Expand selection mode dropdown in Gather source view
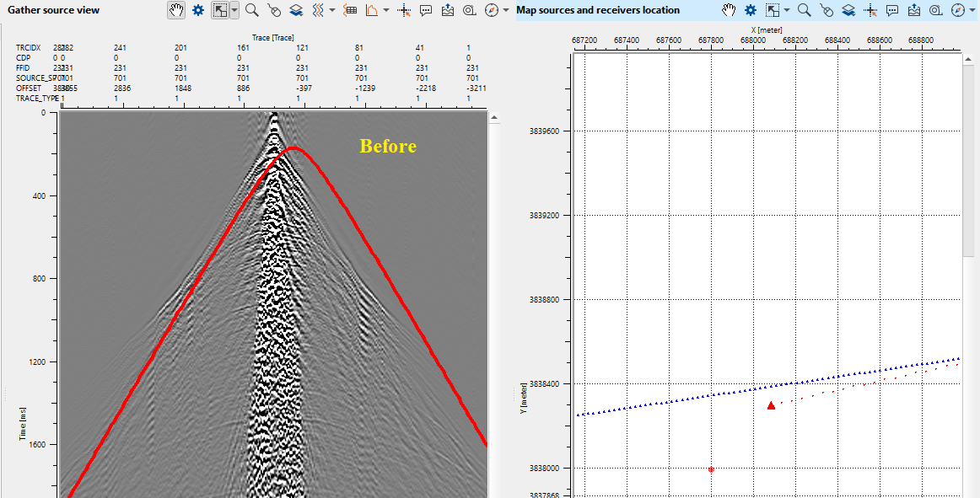 coord(234,10)
